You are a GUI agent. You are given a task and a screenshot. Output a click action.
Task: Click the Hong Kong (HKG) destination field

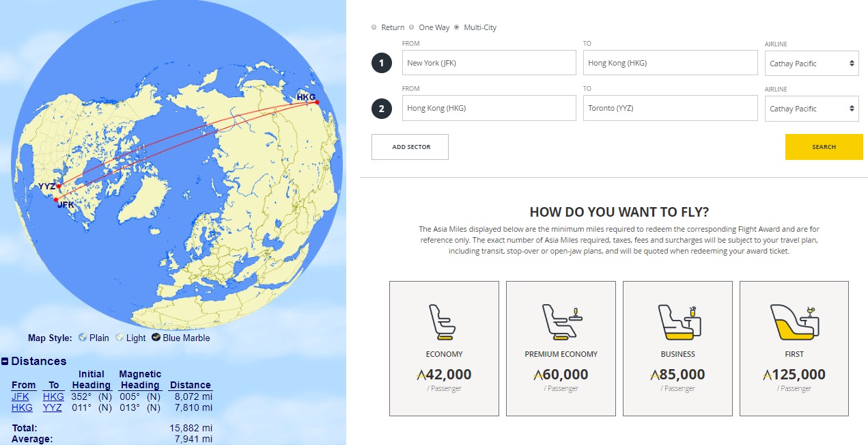click(670, 63)
